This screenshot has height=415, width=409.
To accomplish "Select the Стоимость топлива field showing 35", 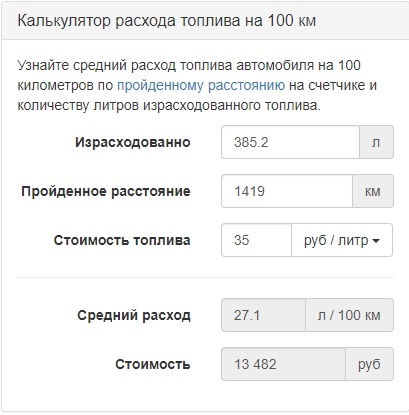I will pyautogui.click(x=256, y=240).
